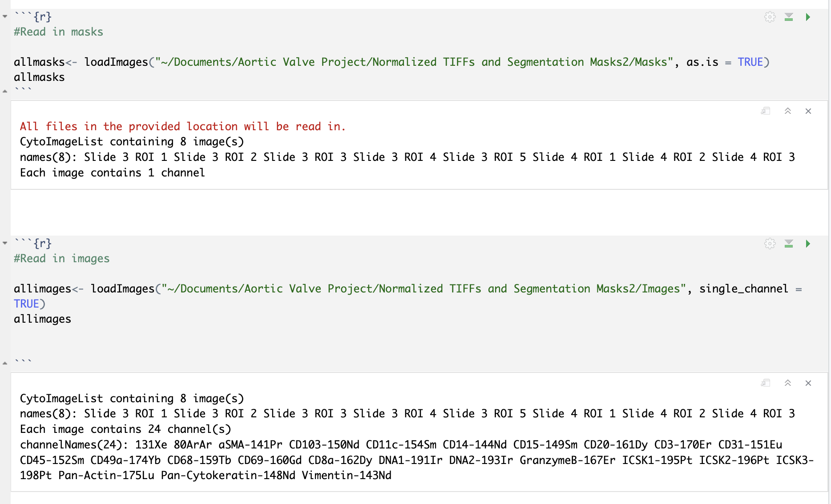Run the 'Read in images' code chunk

807,244
